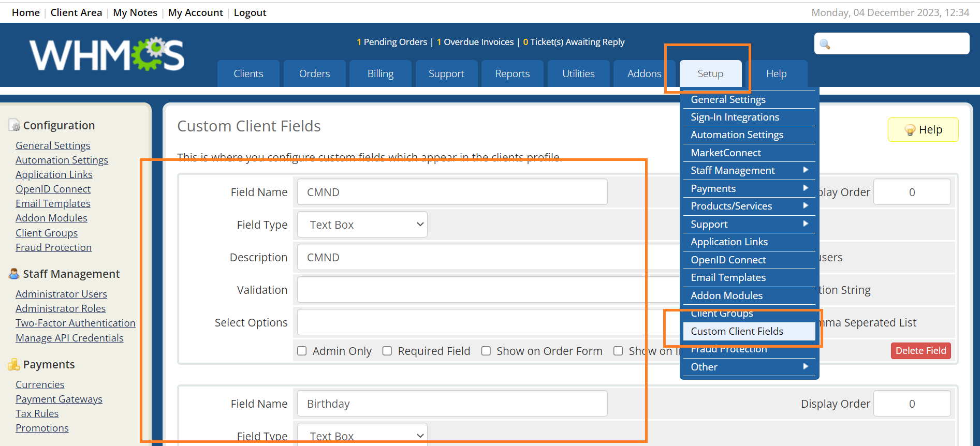Open the Clients tab
This screenshot has width=980, height=446.
[x=248, y=73]
